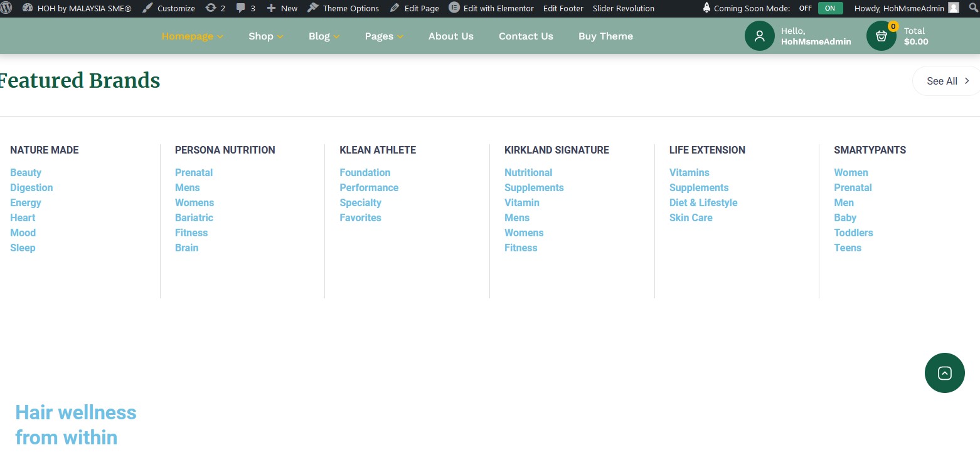980x455 pixels.
Task: Open the Persona Nutrition Brain link
Action: click(x=186, y=248)
